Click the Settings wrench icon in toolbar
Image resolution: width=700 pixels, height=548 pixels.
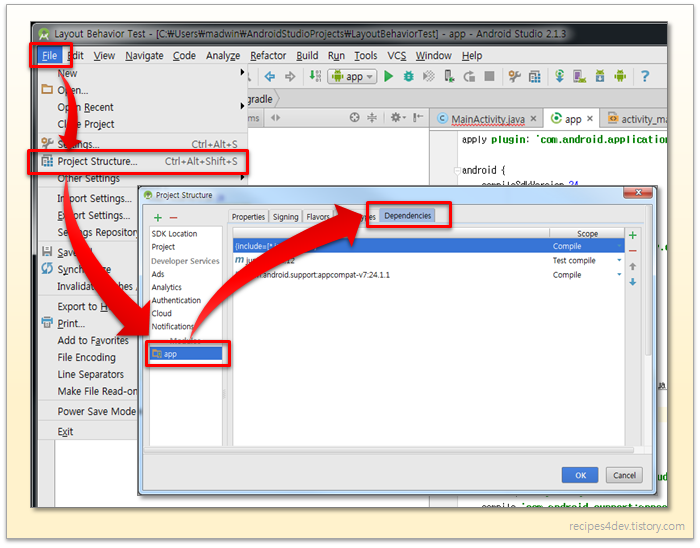point(514,76)
